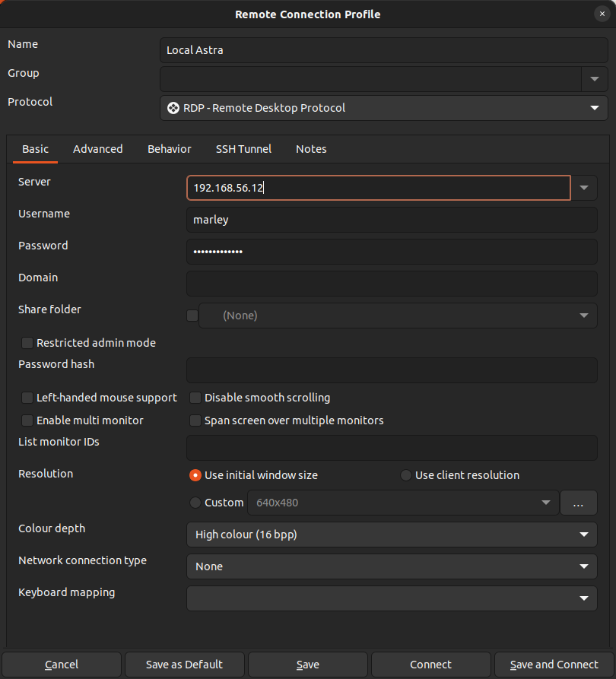Check Disable smooth scrolling option
The width and height of the screenshot is (616, 679).
195,398
